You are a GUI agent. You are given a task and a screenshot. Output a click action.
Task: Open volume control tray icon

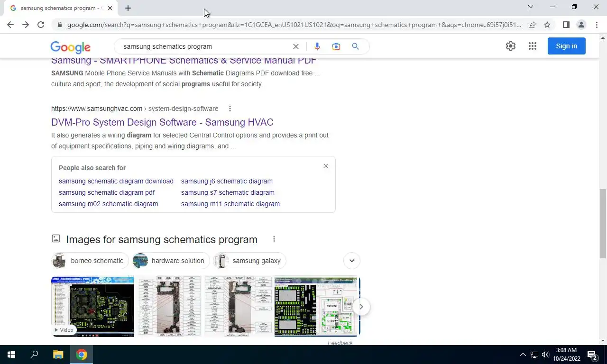click(x=545, y=355)
